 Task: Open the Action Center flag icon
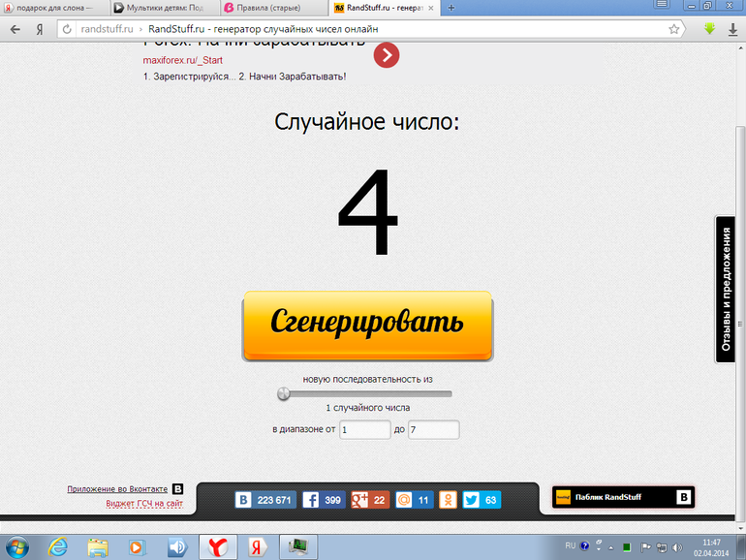[645, 547]
